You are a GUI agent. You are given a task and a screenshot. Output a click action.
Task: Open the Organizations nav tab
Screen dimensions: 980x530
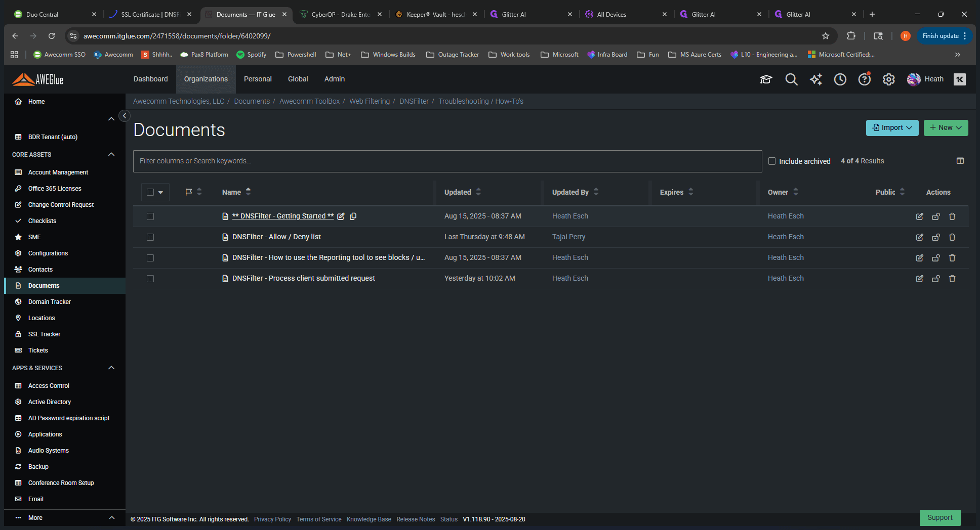[206, 79]
